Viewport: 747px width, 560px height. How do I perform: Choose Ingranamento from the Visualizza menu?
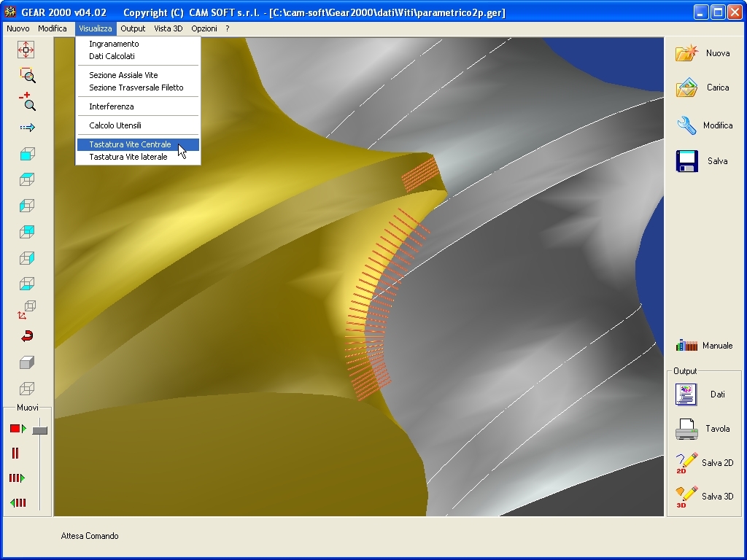138,44
